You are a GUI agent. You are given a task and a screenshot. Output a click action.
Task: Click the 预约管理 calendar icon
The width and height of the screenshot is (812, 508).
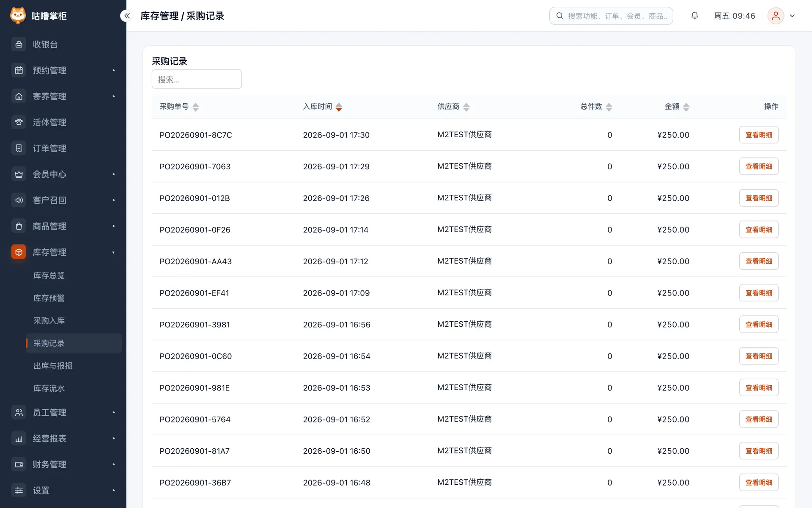click(x=19, y=70)
